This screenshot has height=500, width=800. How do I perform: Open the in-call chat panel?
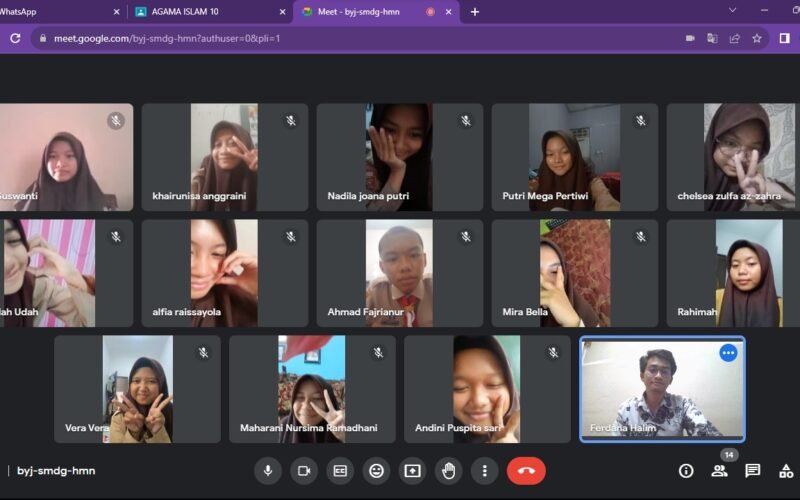(x=753, y=471)
